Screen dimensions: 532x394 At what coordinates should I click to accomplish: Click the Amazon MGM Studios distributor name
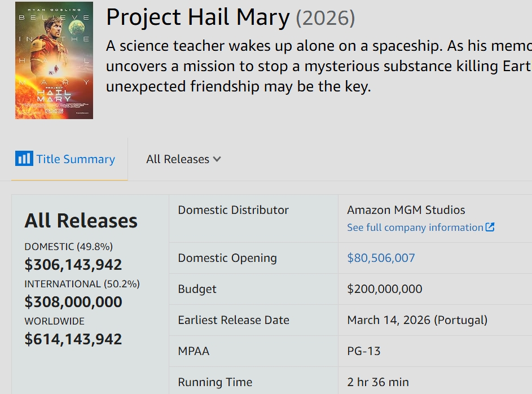[406, 210]
